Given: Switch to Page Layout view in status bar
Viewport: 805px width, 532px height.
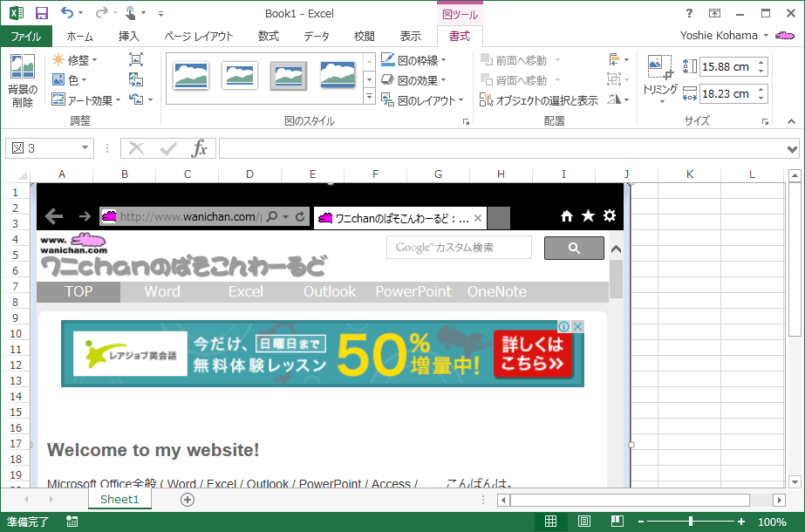Looking at the screenshot, I should coord(583,522).
